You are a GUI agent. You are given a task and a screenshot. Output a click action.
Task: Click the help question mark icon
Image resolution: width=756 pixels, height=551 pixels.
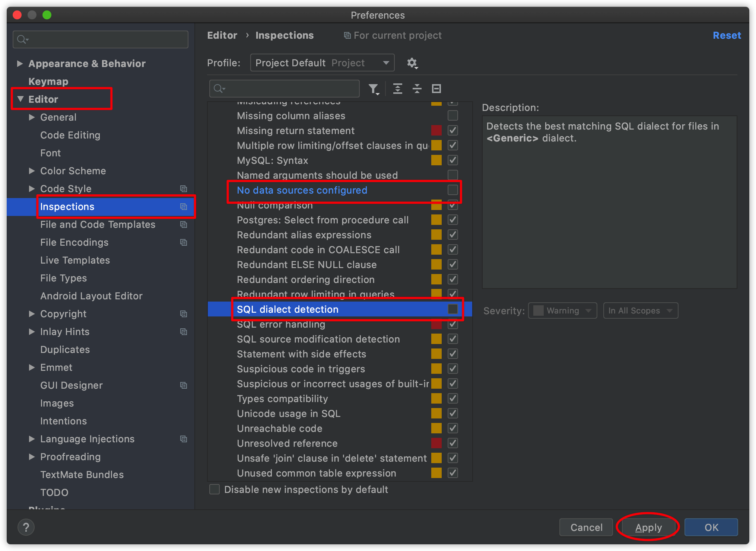coord(26,527)
